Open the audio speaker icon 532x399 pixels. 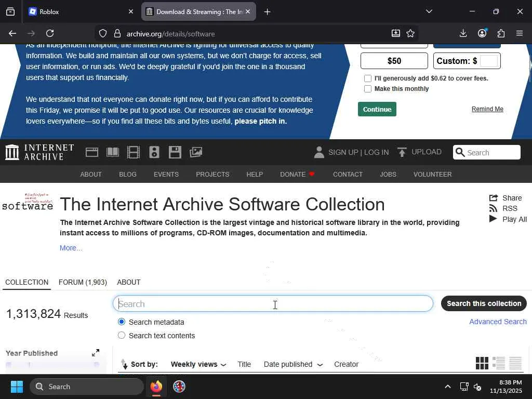coord(154,152)
